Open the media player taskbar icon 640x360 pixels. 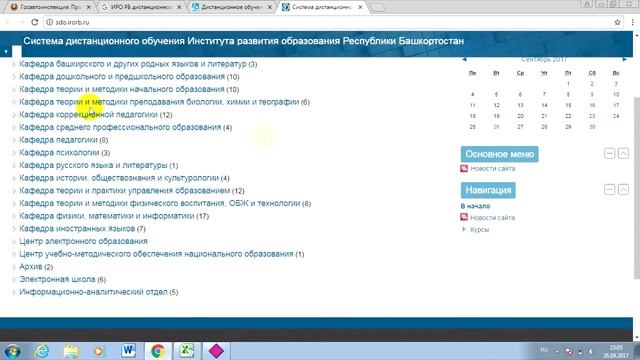coord(99,351)
